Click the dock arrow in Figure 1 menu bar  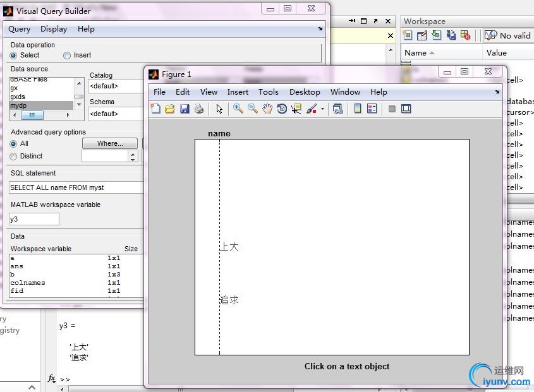(497, 92)
